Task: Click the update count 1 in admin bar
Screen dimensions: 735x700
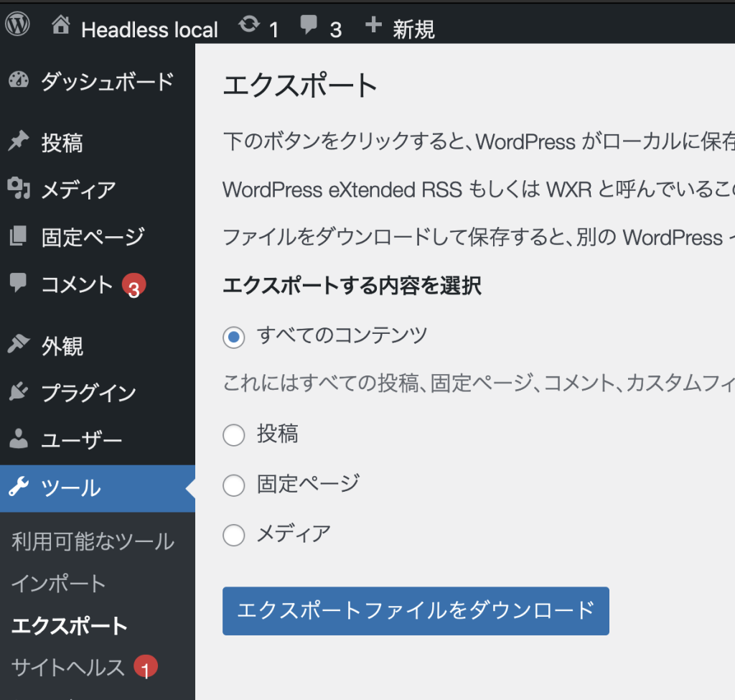Action: coord(273,30)
